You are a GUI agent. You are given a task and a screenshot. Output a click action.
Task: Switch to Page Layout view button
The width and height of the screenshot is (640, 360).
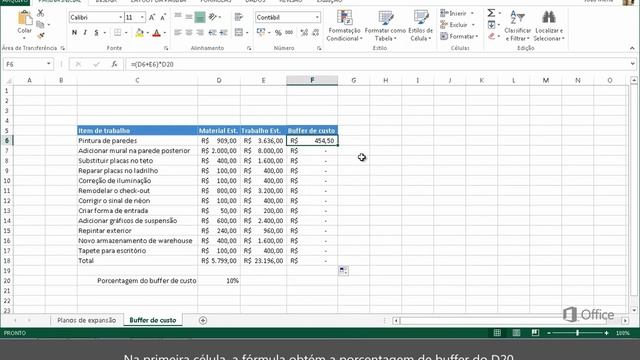pyautogui.click(x=516, y=333)
